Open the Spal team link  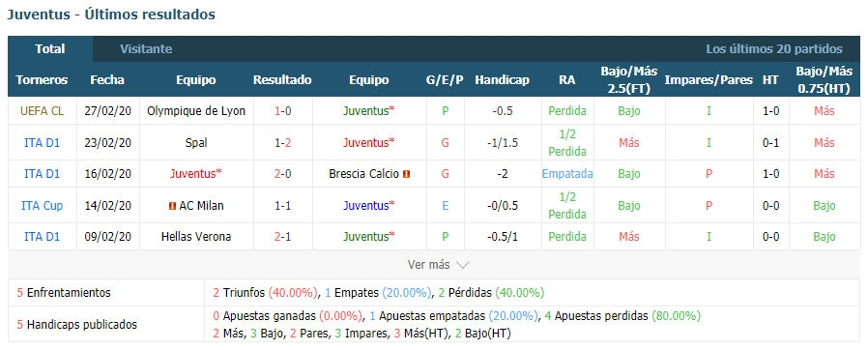(196, 143)
